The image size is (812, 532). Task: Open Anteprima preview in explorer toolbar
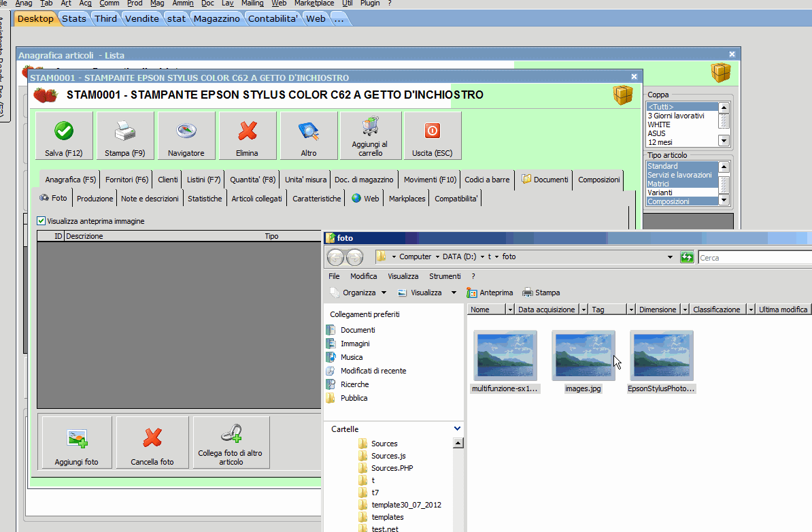click(x=490, y=293)
